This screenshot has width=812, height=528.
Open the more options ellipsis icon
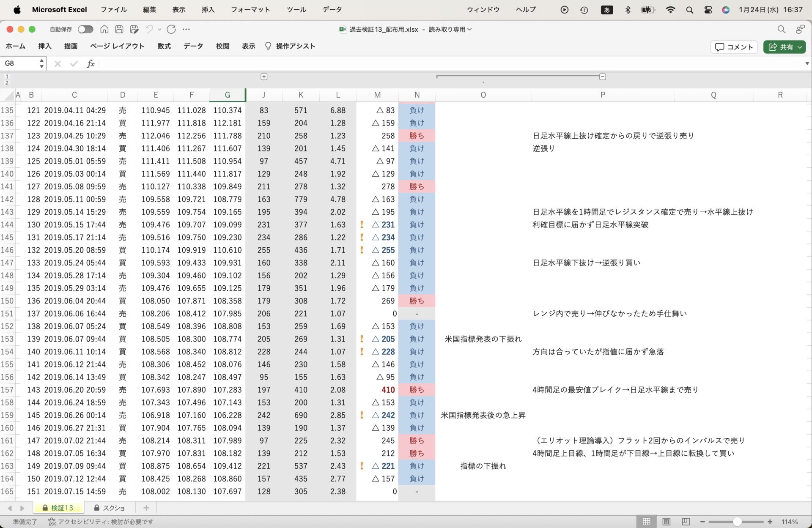[186, 29]
